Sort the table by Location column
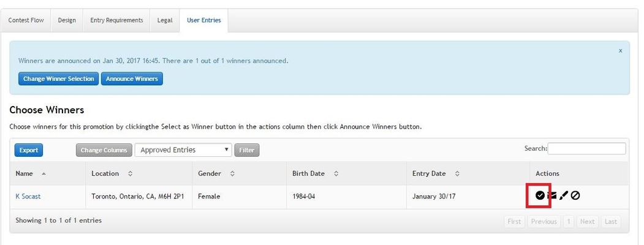Screen dimensions: 644x245 (x=130, y=174)
